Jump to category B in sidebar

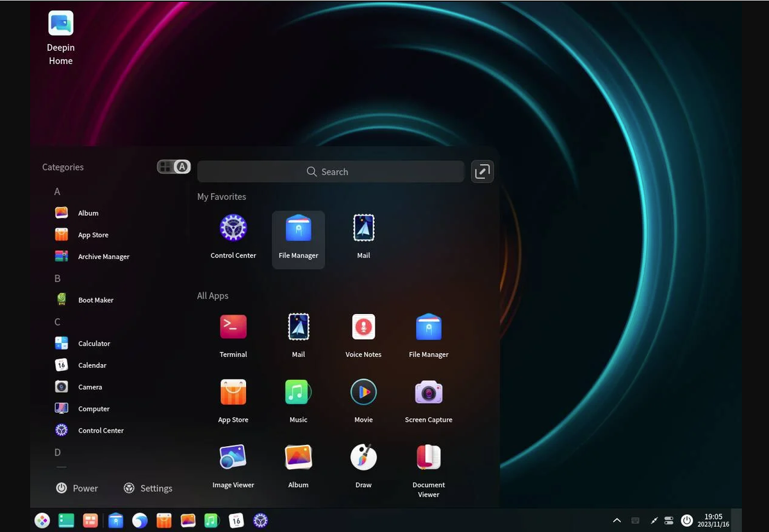tap(57, 278)
